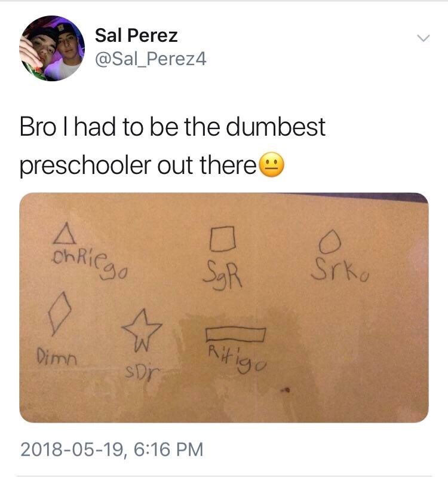Expand the tweet options chevron
448x477 pixels.
[x=423, y=38]
